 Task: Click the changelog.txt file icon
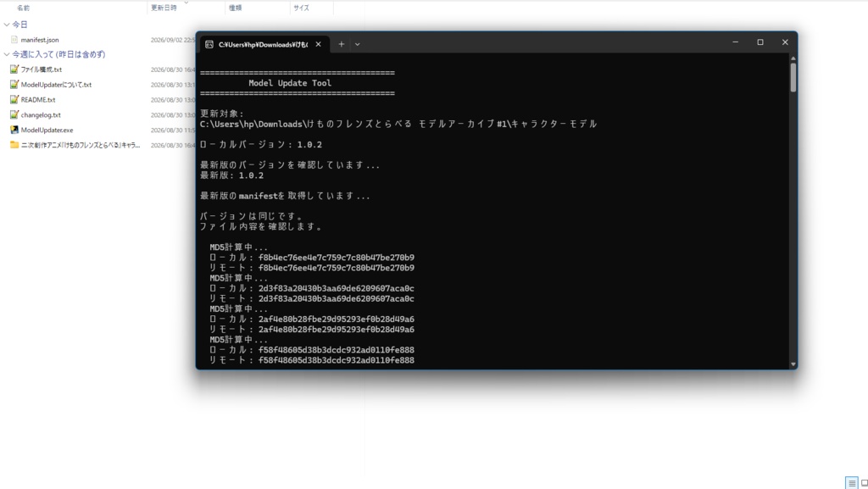tap(14, 114)
